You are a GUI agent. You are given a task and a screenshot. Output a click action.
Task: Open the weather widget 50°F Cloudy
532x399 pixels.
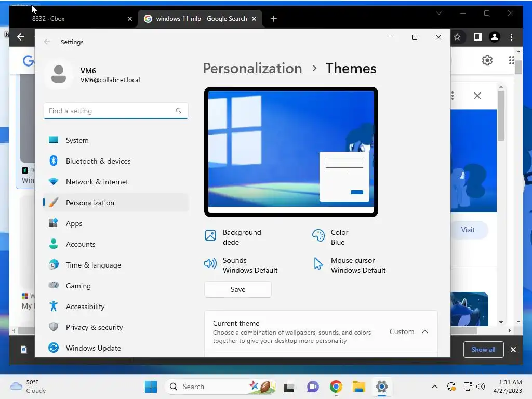click(x=28, y=387)
